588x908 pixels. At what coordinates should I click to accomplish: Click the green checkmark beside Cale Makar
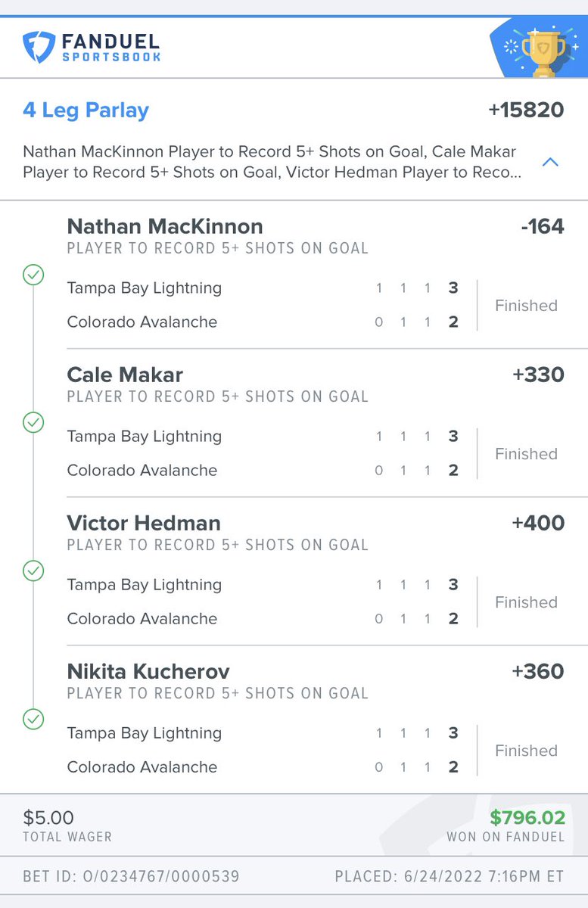(33, 422)
